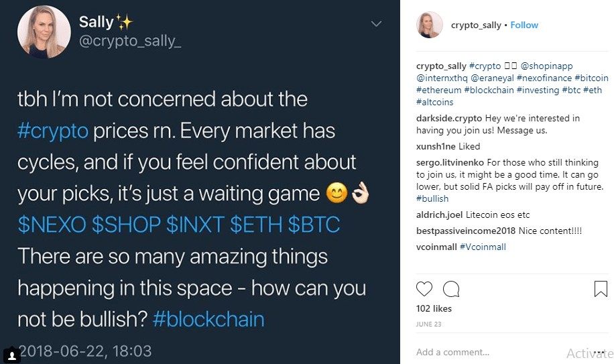The height and width of the screenshot is (364, 614).
Task: Open the #crypto hashtag in caption
Action: coord(485,66)
